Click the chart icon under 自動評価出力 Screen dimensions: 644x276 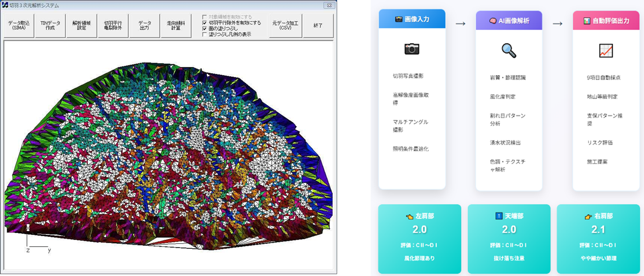(606, 51)
